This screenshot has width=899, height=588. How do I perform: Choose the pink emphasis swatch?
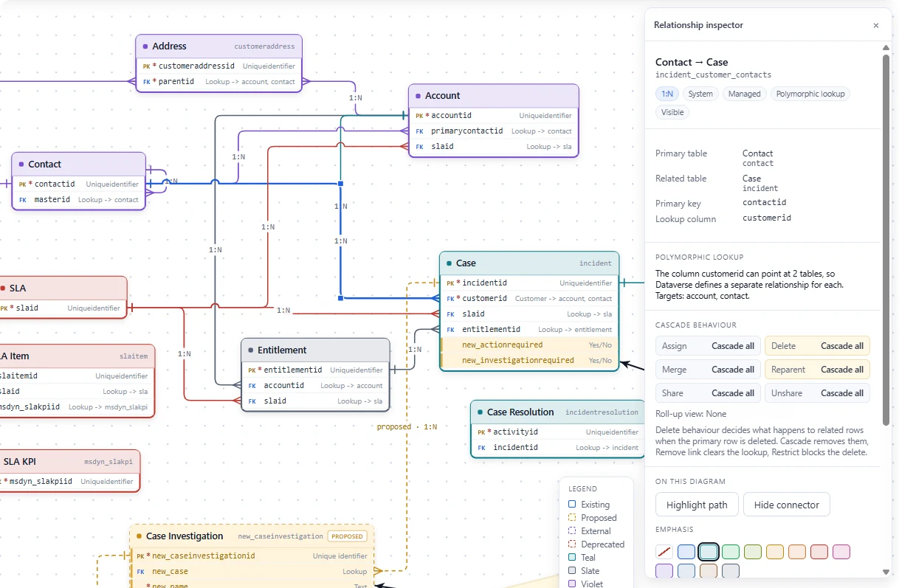pos(841,552)
